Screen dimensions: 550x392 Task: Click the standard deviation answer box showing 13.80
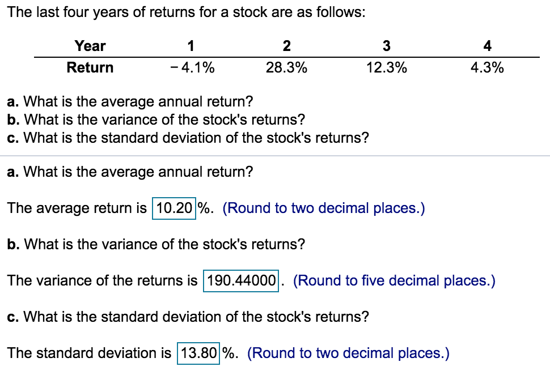click(x=198, y=352)
